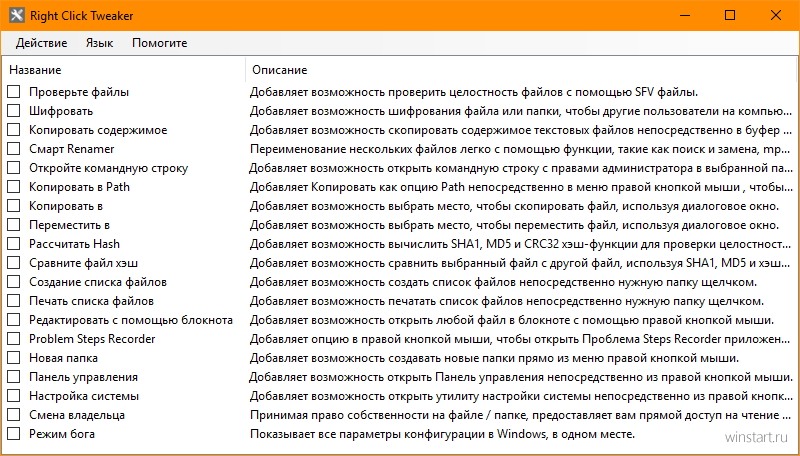Select the Панель управления label
Viewport: 800px width, 456px height.
point(83,377)
